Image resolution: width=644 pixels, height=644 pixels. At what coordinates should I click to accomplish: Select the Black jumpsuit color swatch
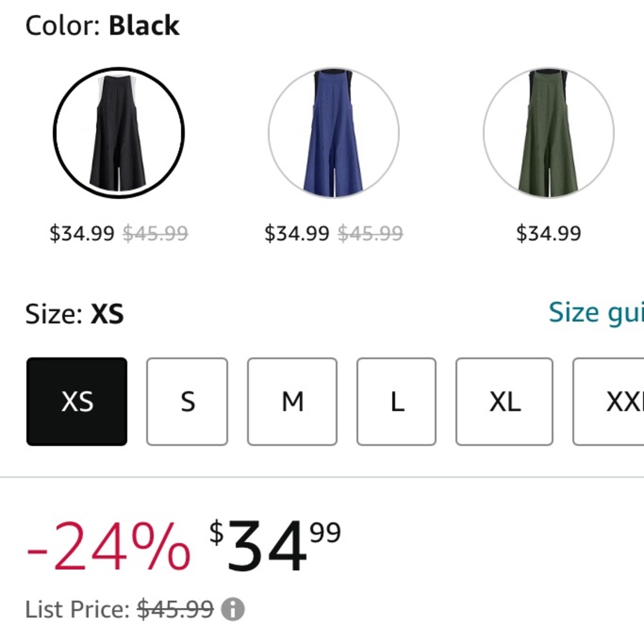pos(118,133)
